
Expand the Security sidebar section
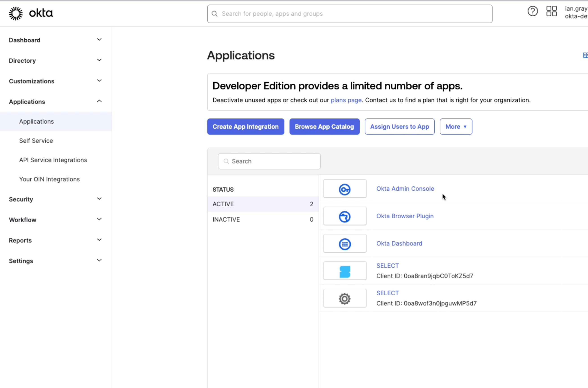click(99, 199)
